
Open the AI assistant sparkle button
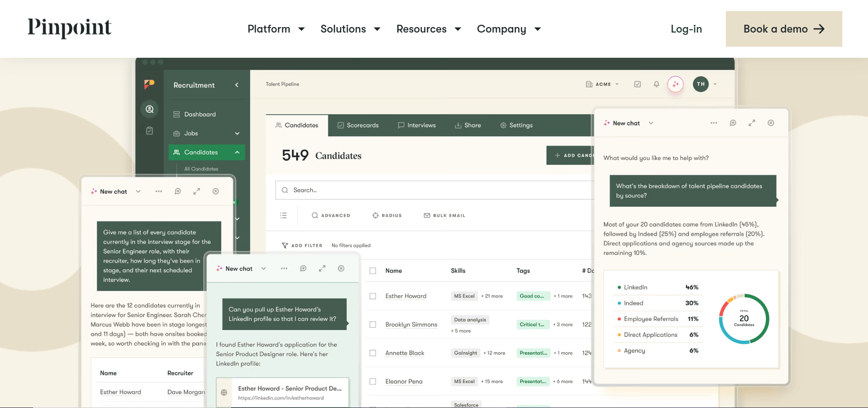(x=675, y=84)
